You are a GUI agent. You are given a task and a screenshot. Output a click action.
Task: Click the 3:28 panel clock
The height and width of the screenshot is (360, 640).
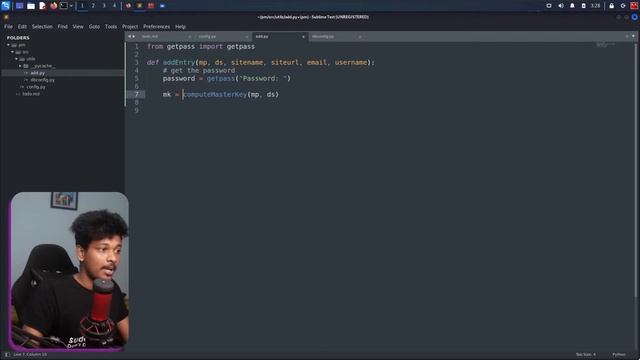coord(596,6)
